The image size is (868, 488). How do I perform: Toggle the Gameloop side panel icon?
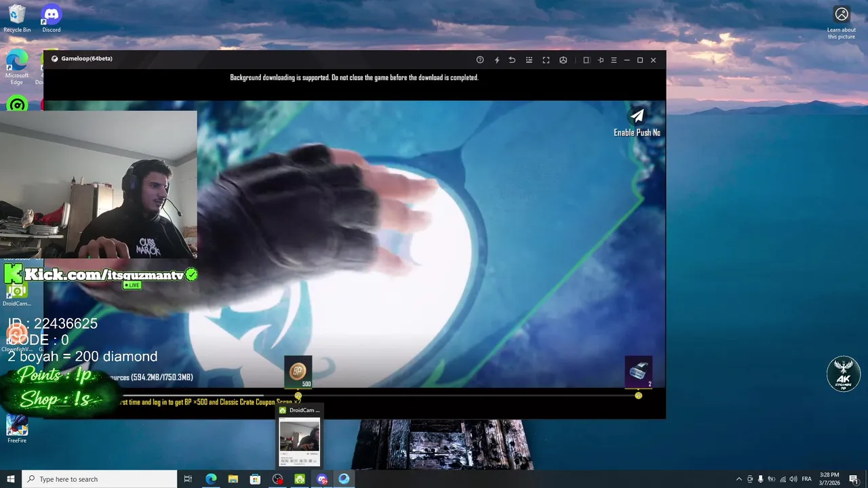pos(587,60)
